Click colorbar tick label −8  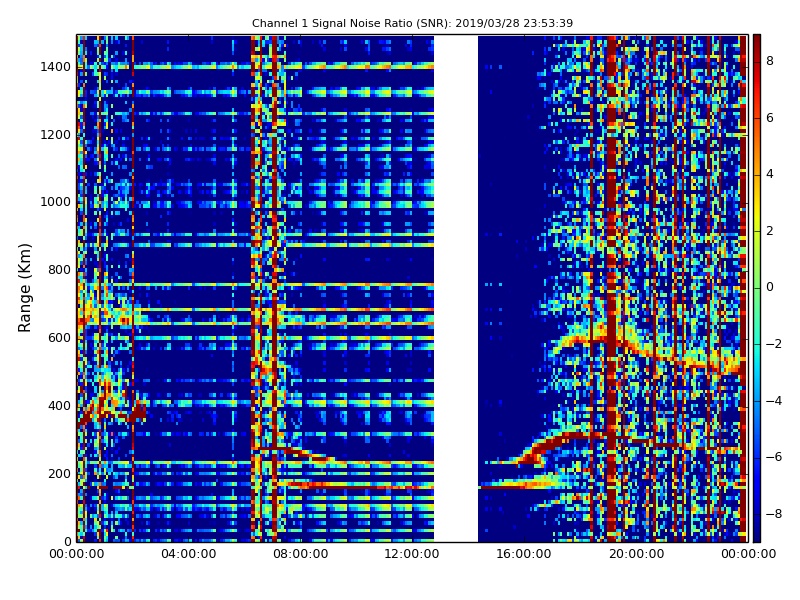(x=774, y=514)
